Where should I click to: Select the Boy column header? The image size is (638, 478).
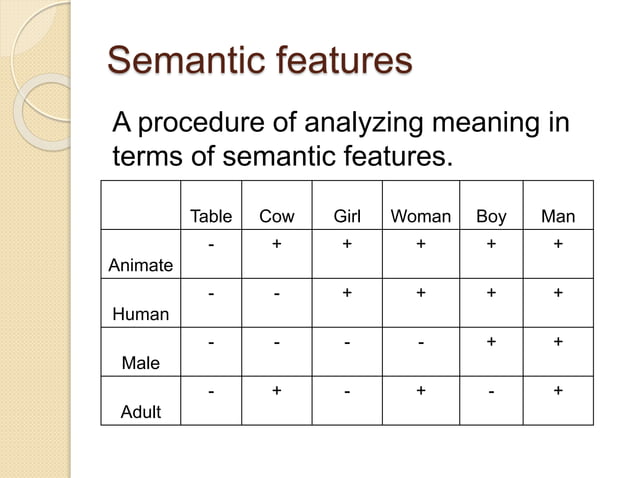coord(491,217)
